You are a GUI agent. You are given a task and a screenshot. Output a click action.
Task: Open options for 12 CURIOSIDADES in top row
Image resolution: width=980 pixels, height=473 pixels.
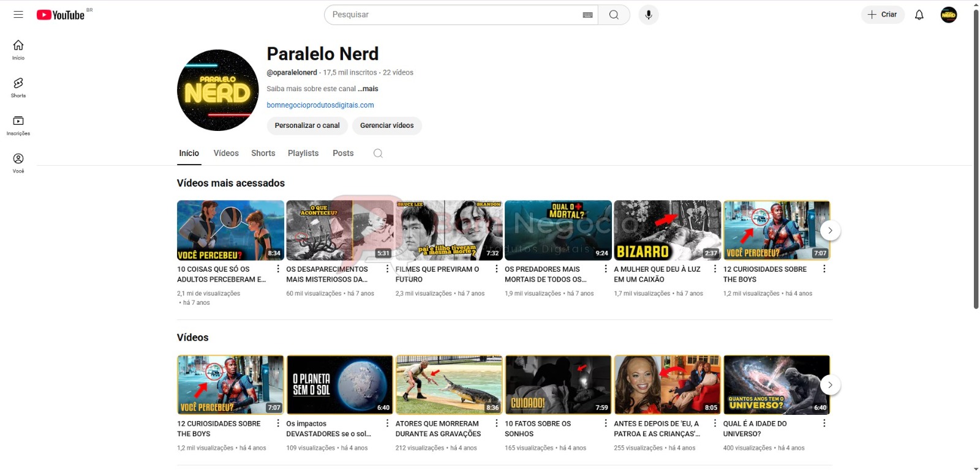[x=824, y=269]
